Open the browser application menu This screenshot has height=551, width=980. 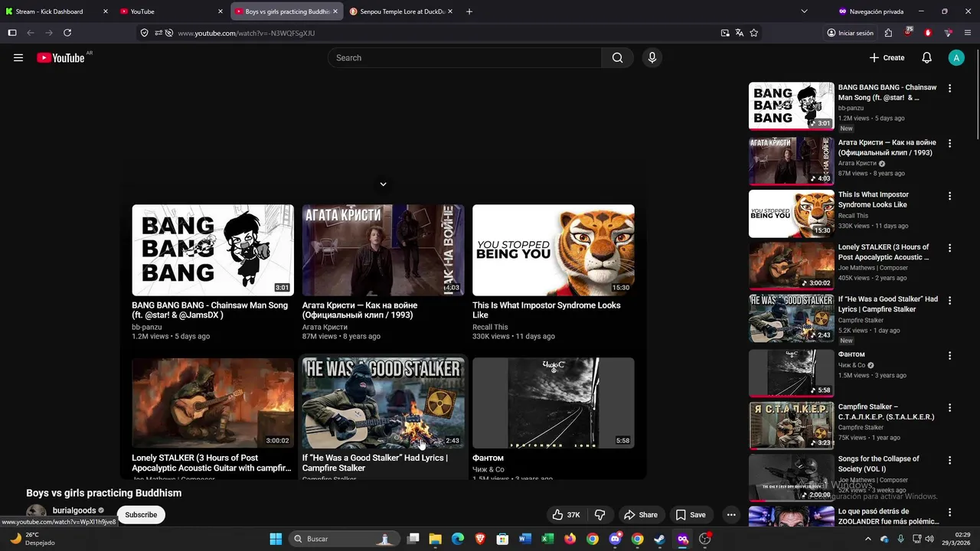tap(968, 33)
